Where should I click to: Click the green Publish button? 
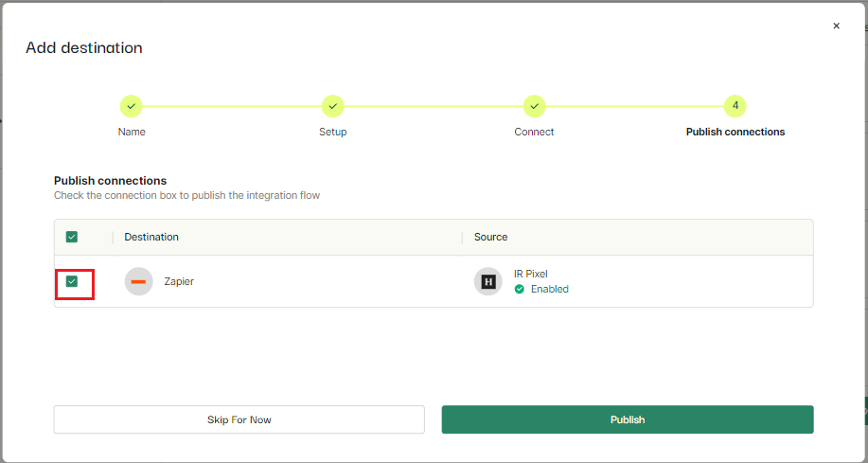[x=628, y=419]
